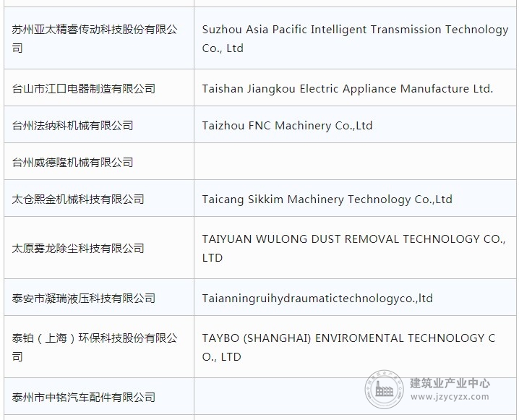Click the Taicang Sikkim Machinery Technology text
The height and width of the screenshot is (420, 519).
[327, 200]
